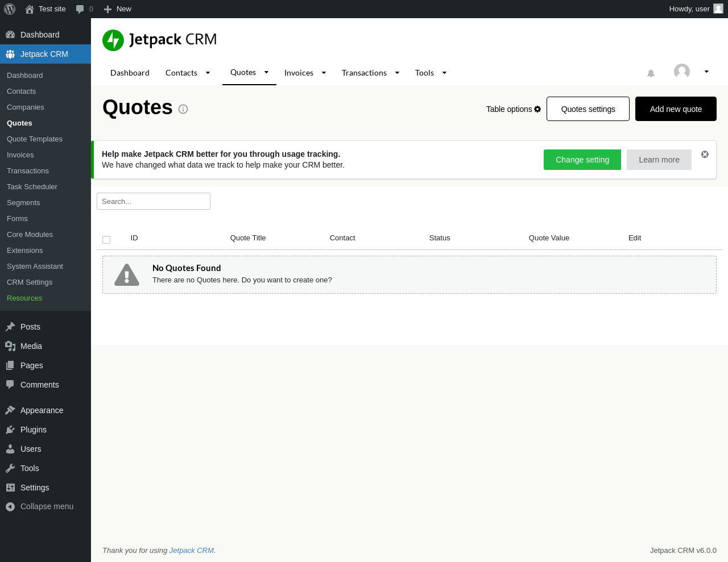This screenshot has width=728, height=562.
Task: Click the plus icon next to New
Action: 107,9
